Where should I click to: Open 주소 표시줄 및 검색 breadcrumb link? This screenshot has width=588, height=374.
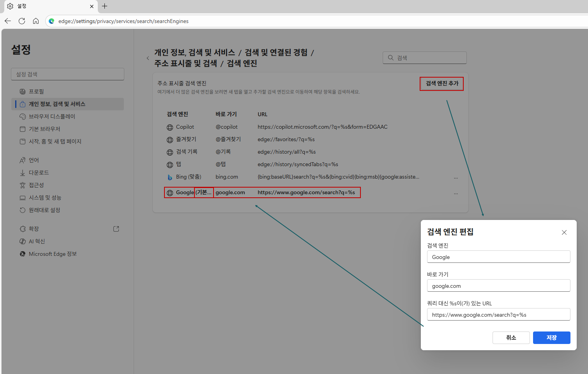(185, 63)
